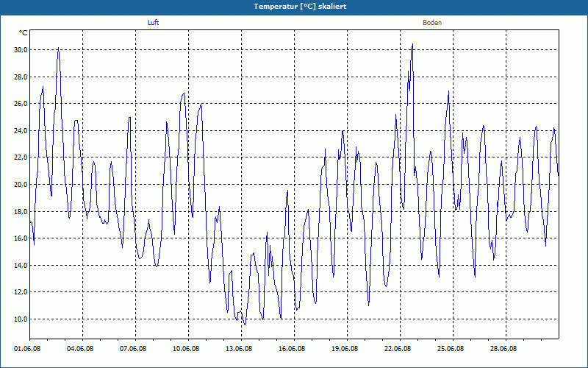588x368 pixels.
Task: Click the 28,0 y-axis value
Action: 21,77
